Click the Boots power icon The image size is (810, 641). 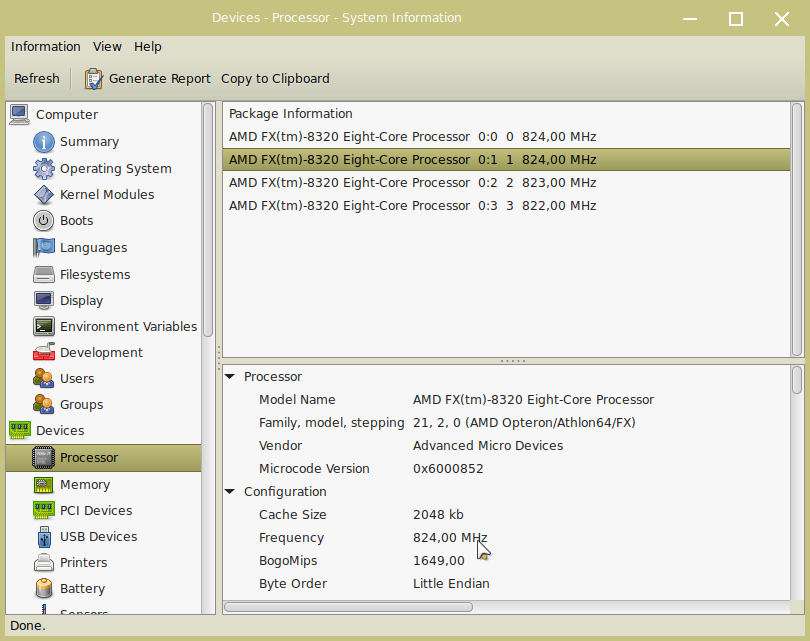[x=43, y=221]
